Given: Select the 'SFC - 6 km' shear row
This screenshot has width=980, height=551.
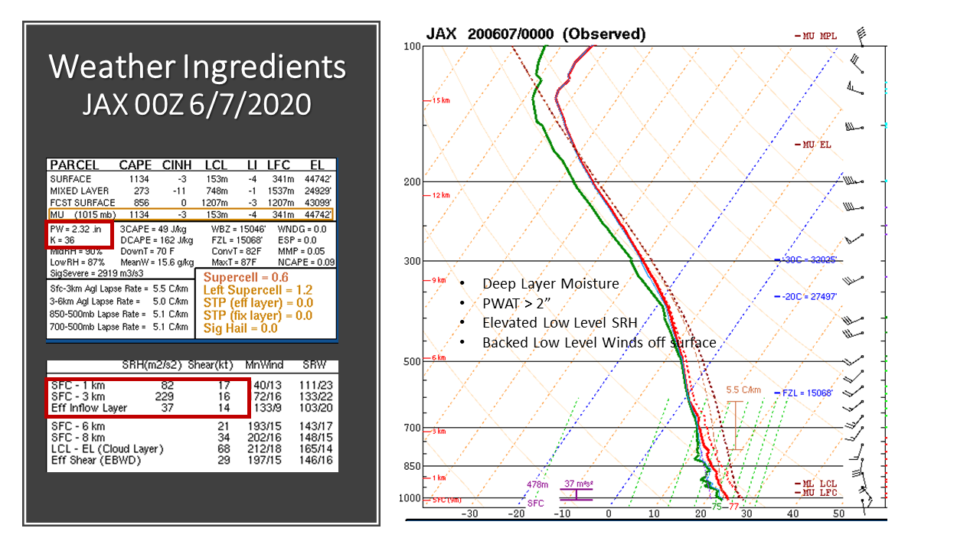Looking at the screenshot, I should pyautogui.click(x=191, y=425).
